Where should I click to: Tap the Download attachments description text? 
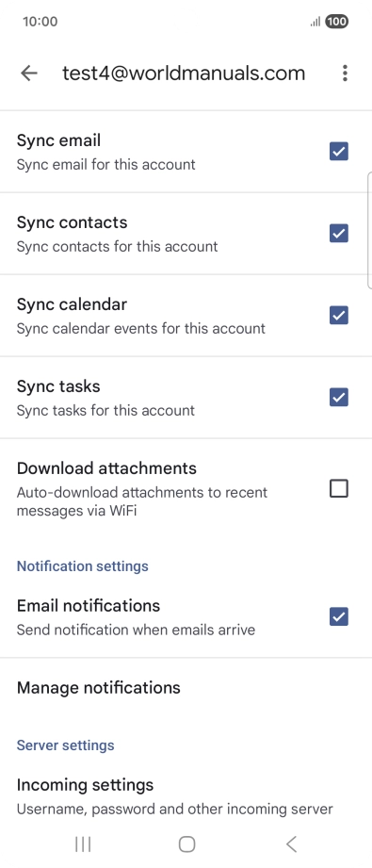[142, 501]
